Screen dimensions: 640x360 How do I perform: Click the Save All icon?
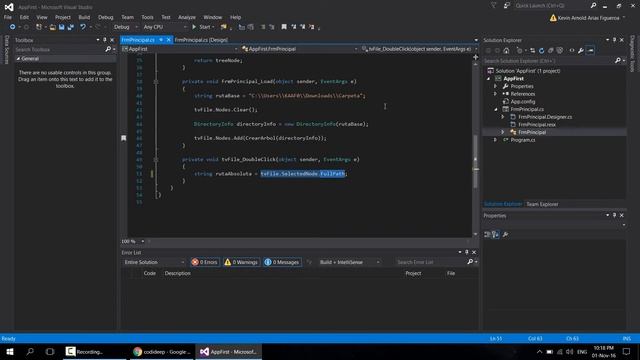pyautogui.click(x=71, y=27)
